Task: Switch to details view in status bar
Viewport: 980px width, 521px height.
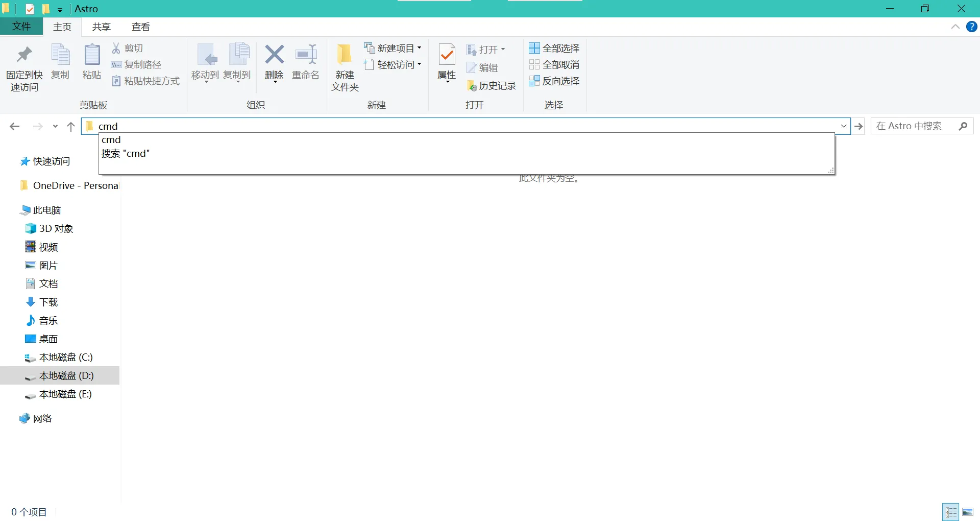Action: (951, 512)
